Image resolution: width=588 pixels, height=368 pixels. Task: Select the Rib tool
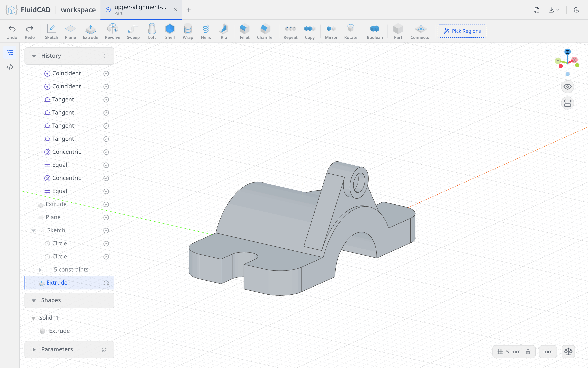(224, 31)
